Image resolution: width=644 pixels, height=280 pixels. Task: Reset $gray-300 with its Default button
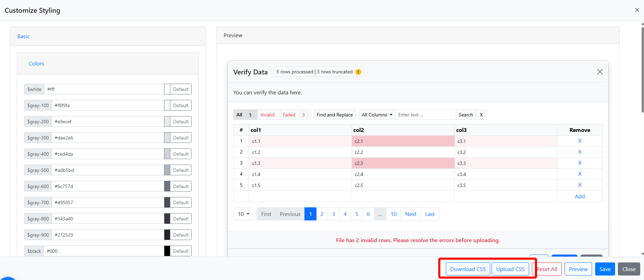point(181,138)
